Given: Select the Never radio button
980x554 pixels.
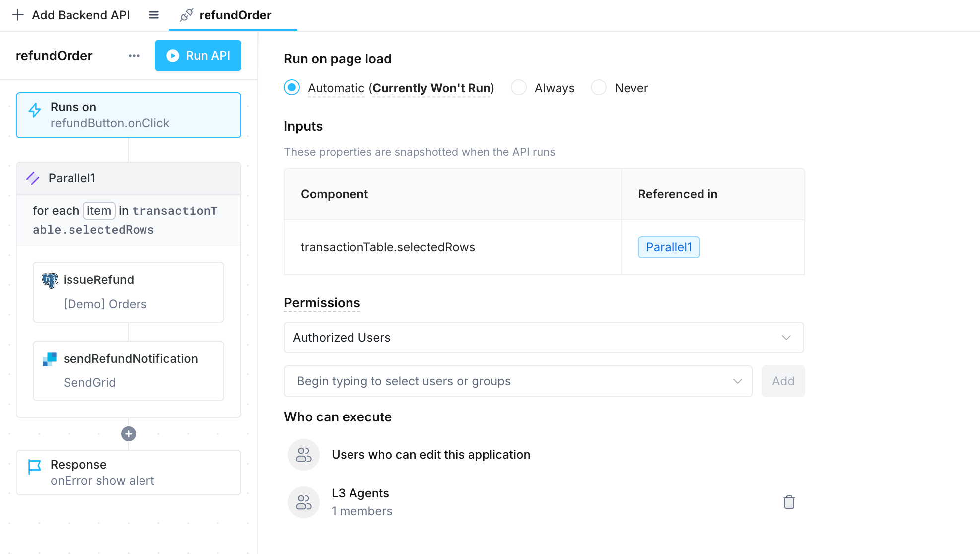Looking at the screenshot, I should pyautogui.click(x=599, y=87).
